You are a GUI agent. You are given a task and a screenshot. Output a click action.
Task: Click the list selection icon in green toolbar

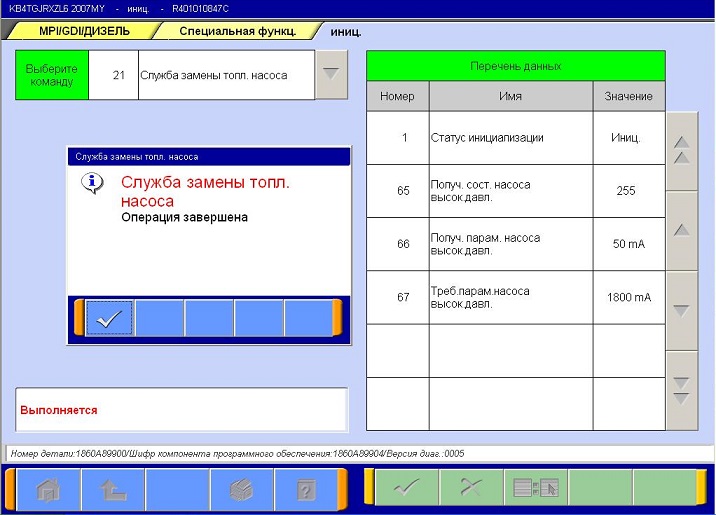tap(534, 488)
